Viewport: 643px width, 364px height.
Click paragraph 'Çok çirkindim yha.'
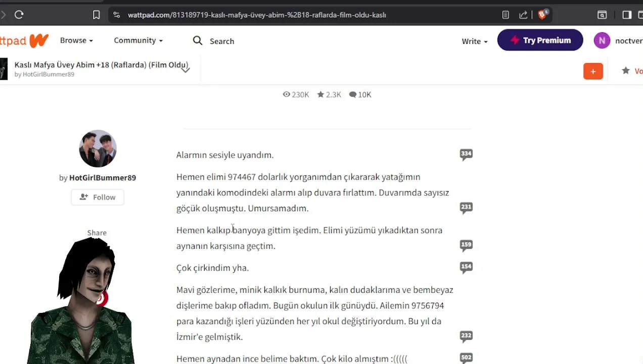pos(212,268)
